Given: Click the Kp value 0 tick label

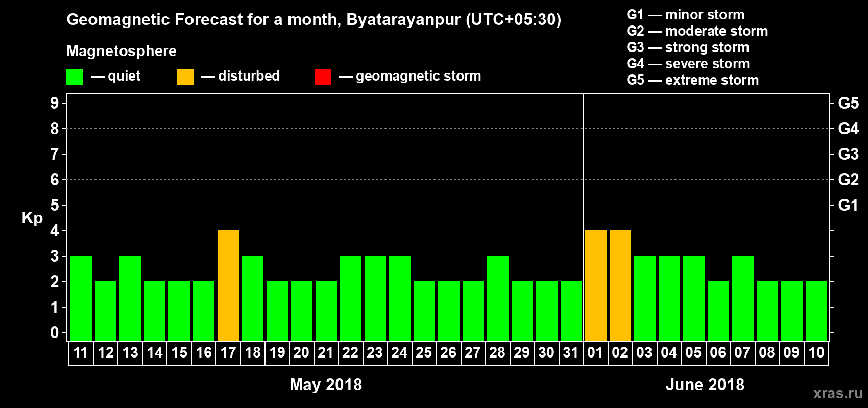Looking at the screenshot, I should click(x=55, y=333).
